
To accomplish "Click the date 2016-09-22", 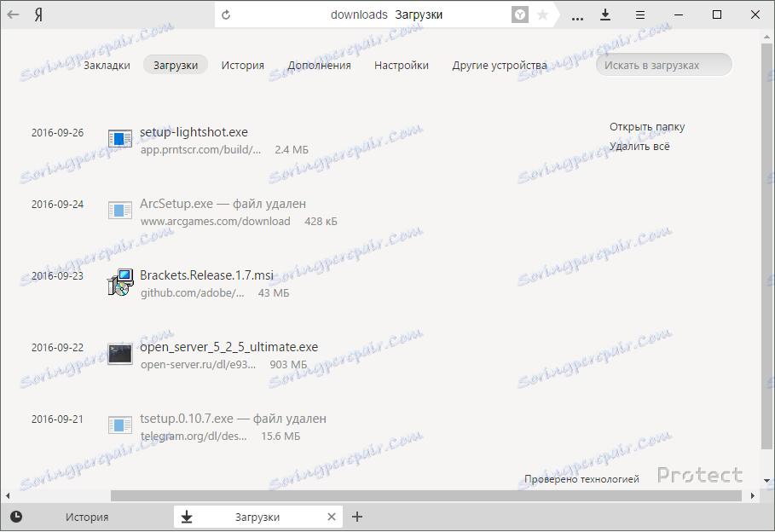I will pos(57,348).
